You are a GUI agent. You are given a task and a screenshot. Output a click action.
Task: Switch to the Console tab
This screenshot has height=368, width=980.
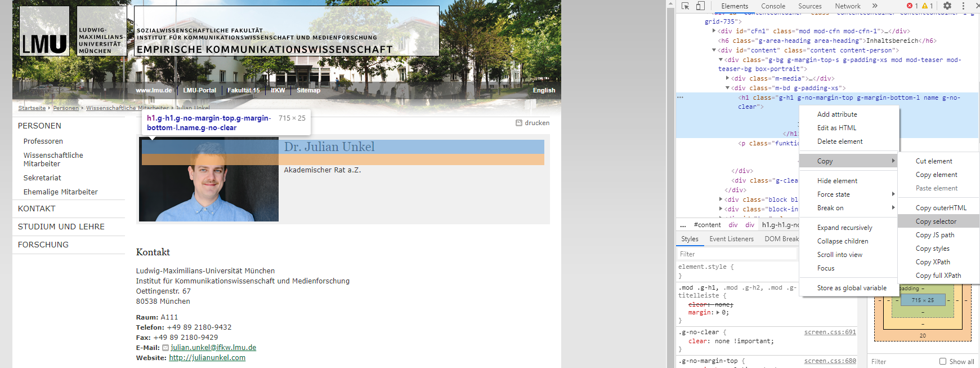pos(773,6)
